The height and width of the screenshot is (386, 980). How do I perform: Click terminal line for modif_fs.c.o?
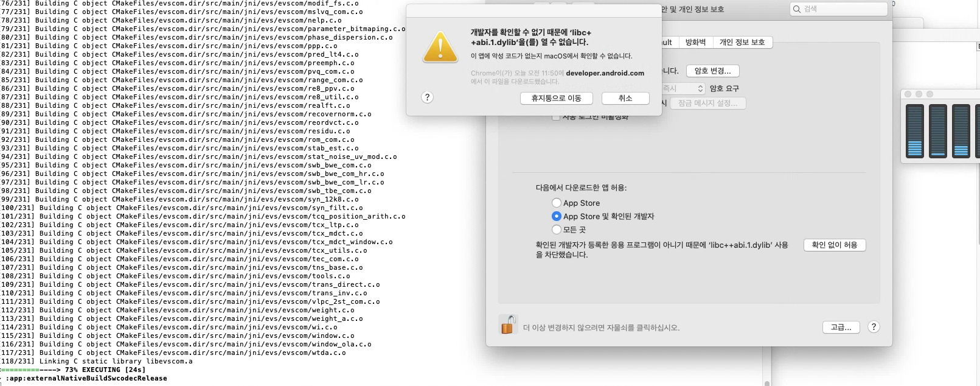(x=180, y=3)
